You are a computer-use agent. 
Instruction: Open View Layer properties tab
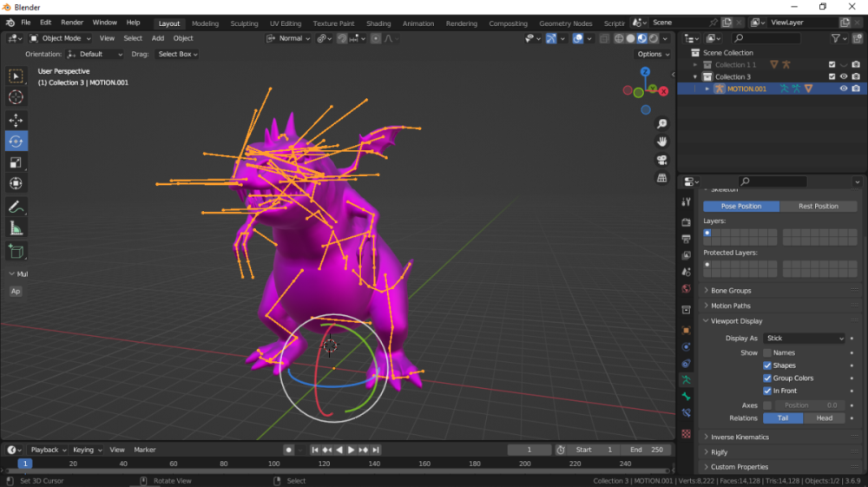coord(687,255)
